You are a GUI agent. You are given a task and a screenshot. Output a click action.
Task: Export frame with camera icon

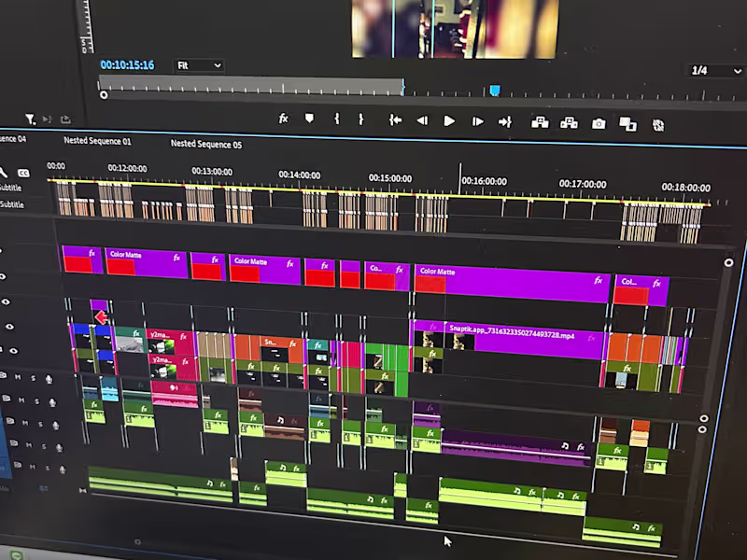click(599, 124)
